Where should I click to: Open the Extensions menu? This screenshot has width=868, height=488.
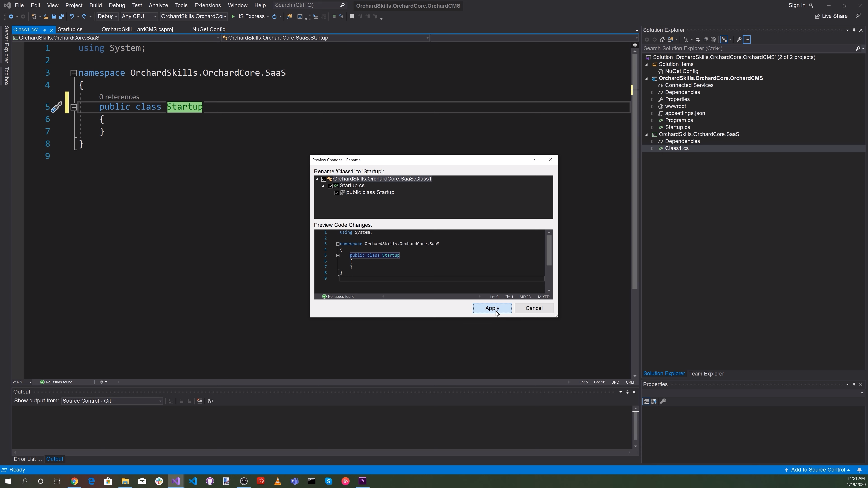[208, 5]
